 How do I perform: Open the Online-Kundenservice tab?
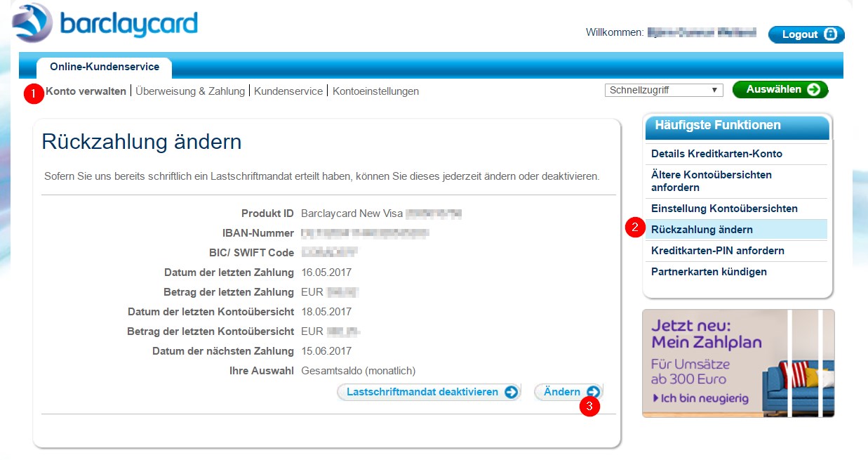click(x=105, y=67)
